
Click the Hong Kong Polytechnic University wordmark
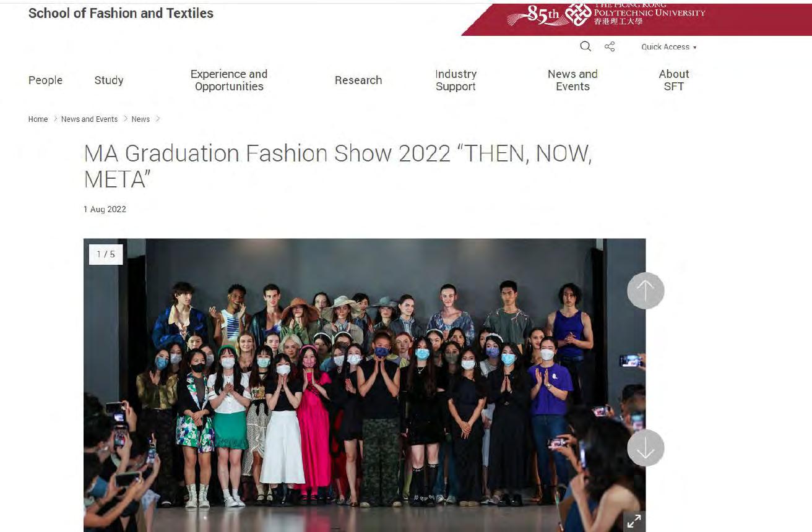pyautogui.click(x=649, y=14)
